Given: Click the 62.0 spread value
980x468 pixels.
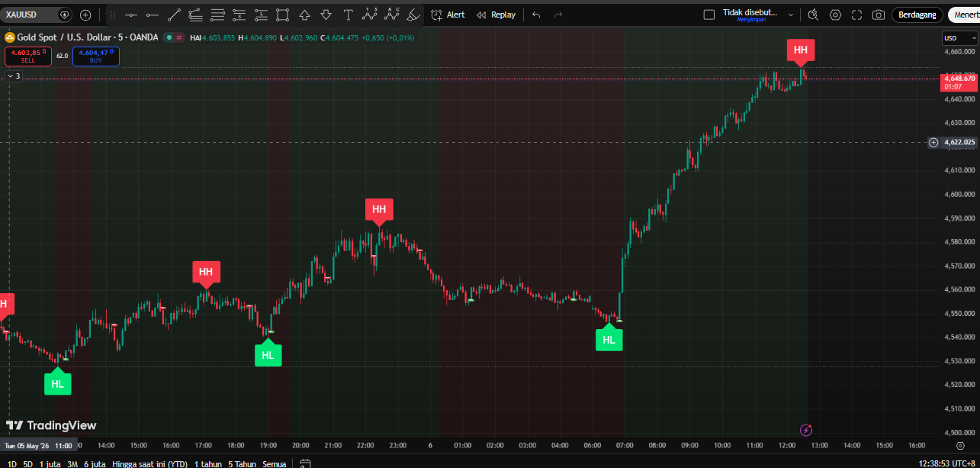Looking at the screenshot, I should (x=62, y=56).
